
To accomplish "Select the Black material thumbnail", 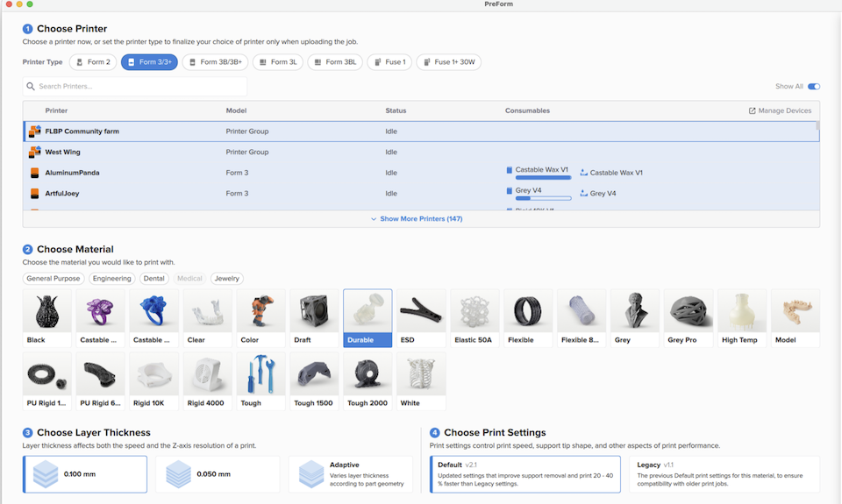I will 46,318.
